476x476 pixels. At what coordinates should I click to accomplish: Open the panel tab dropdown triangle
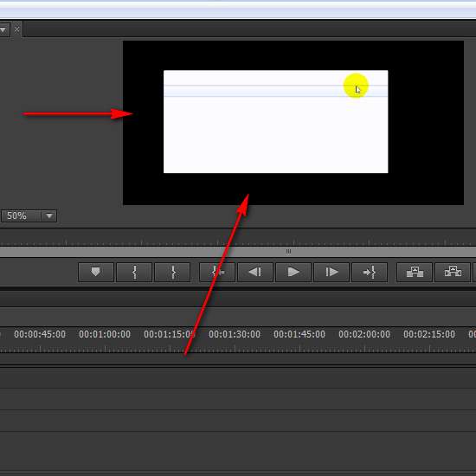click(x=3, y=29)
